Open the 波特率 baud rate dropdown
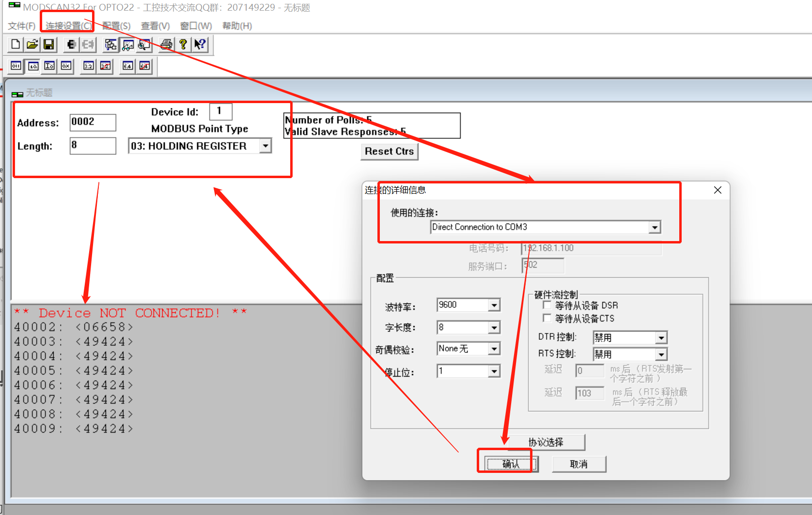The width and height of the screenshot is (812, 515). point(494,305)
